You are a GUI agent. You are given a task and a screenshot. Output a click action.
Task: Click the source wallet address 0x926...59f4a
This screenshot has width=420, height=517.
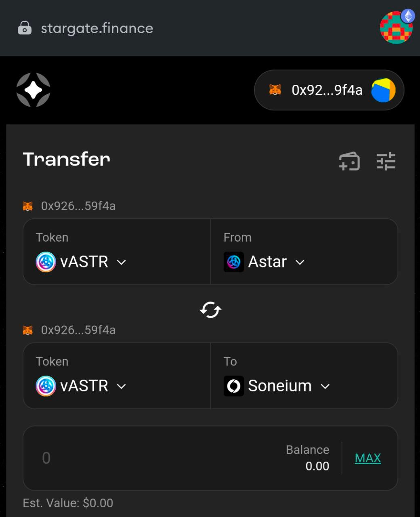pyautogui.click(x=78, y=206)
